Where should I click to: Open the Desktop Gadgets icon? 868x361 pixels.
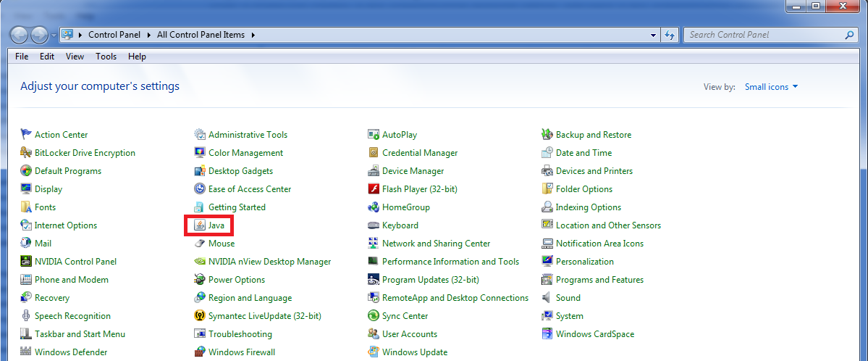[200, 171]
